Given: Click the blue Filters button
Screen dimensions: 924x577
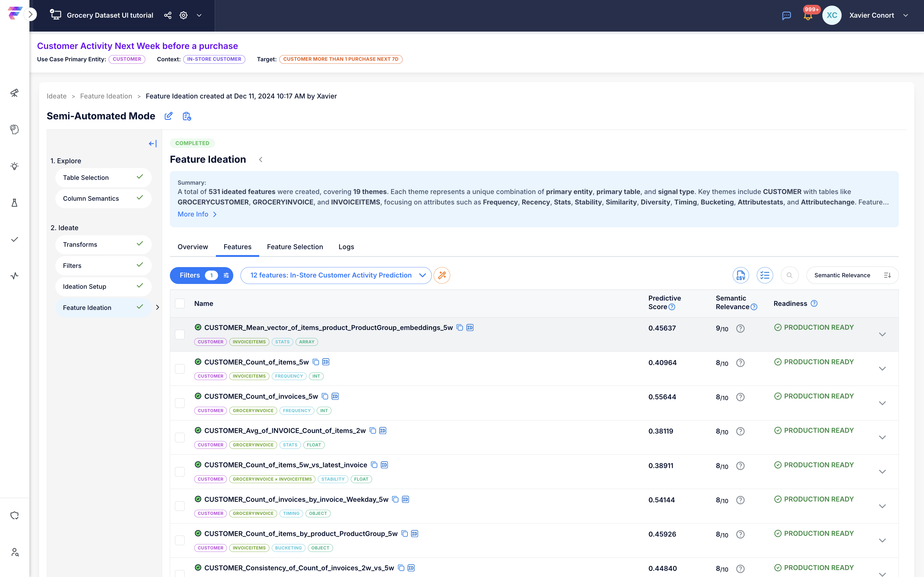Looking at the screenshot, I should 201,275.
